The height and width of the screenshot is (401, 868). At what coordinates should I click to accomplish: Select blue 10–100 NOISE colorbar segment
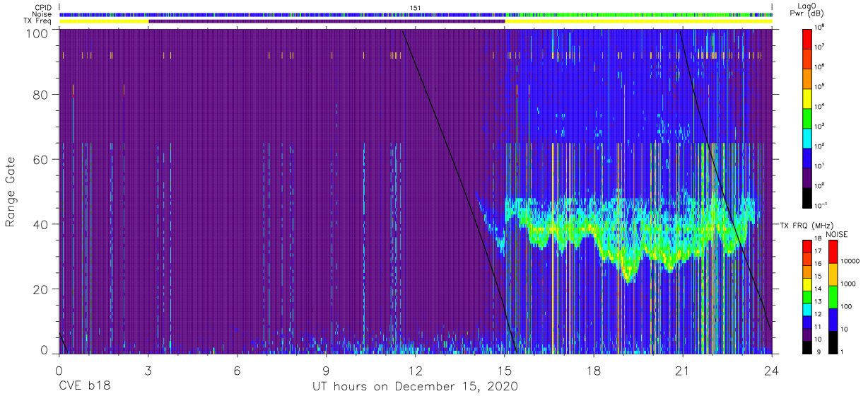click(832, 320)
